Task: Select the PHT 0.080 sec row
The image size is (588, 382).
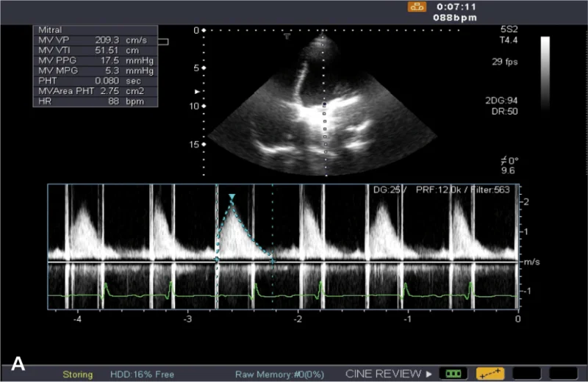Action: (96, 81)
